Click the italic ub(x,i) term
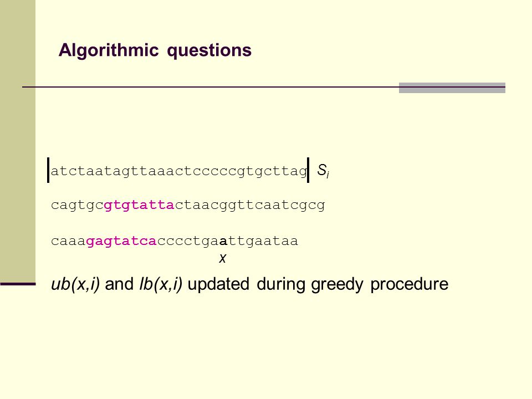The height and width of the screenshot is (399, 532). (75, 284)
